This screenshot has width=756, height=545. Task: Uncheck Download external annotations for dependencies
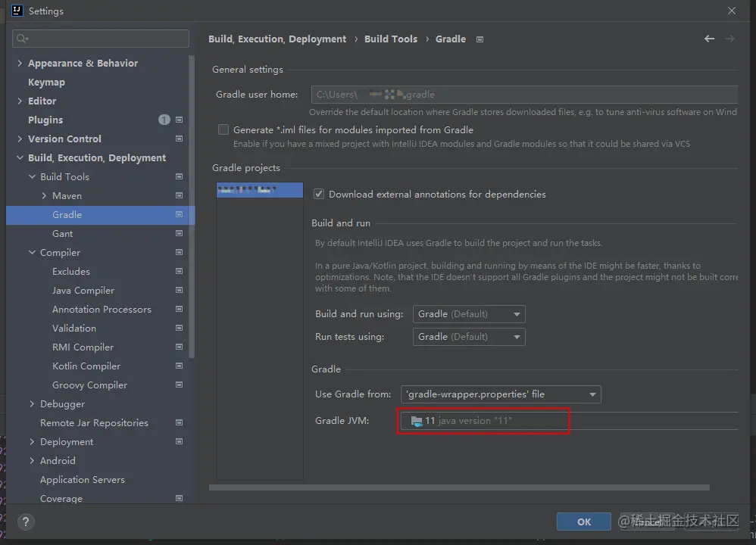tap(319, 195)
